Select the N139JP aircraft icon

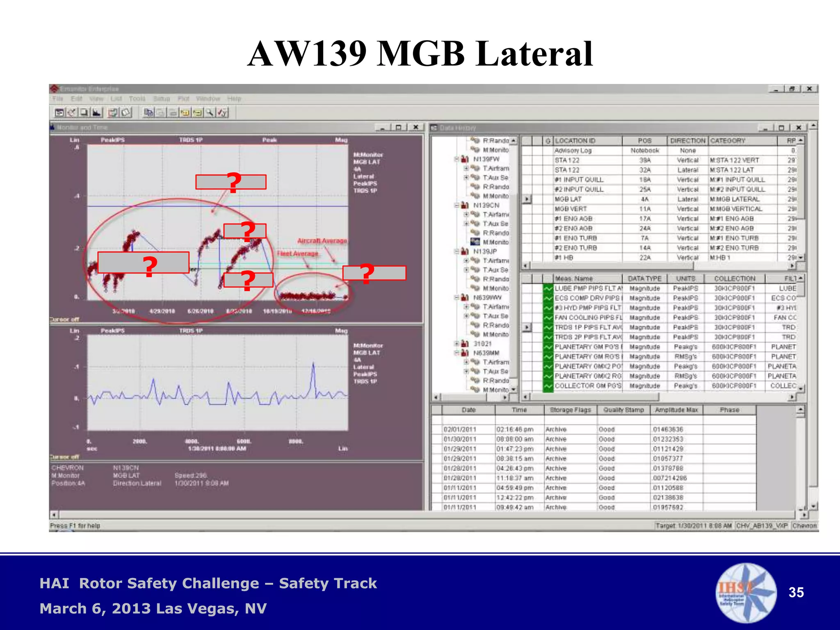pos(465,251)
